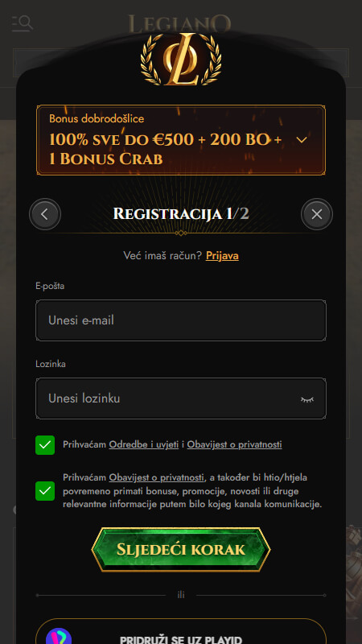Expand the welcome bonus chevron

[x=302, y=140]
